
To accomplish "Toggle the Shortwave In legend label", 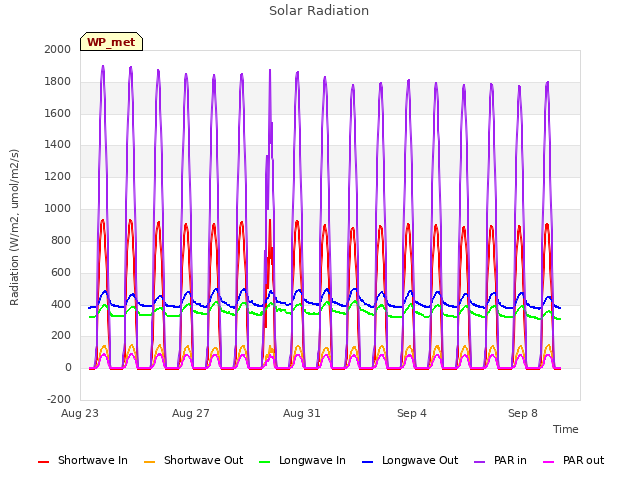I will [93, 460].
